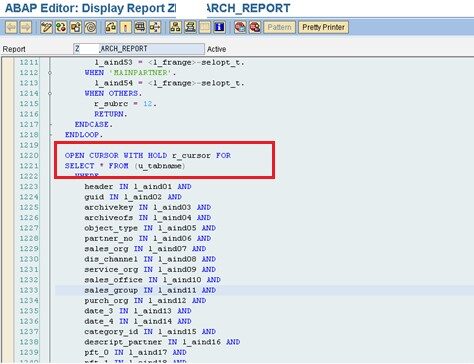This screenshot has height=364, width=474.
Task: Click the Report name input field
Action: pyautogui.click(x=139, y=49)
